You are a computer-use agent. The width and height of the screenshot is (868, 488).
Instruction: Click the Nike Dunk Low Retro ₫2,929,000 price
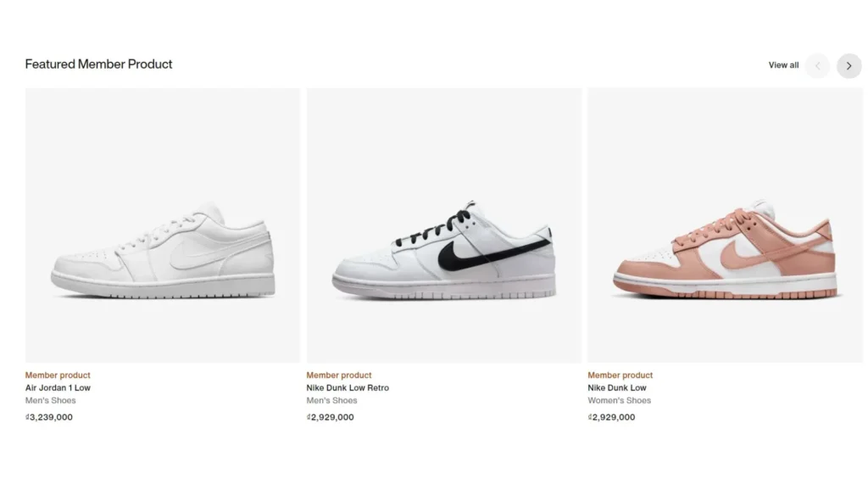coord(330,417)
